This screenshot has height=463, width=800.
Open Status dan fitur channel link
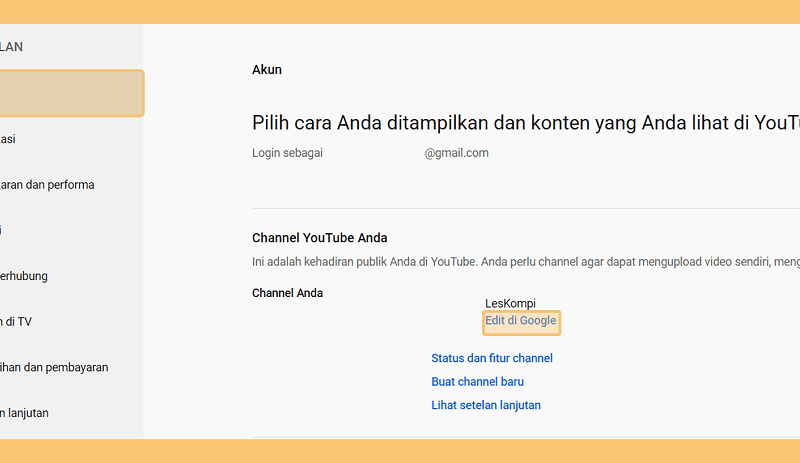click(492, 358)
